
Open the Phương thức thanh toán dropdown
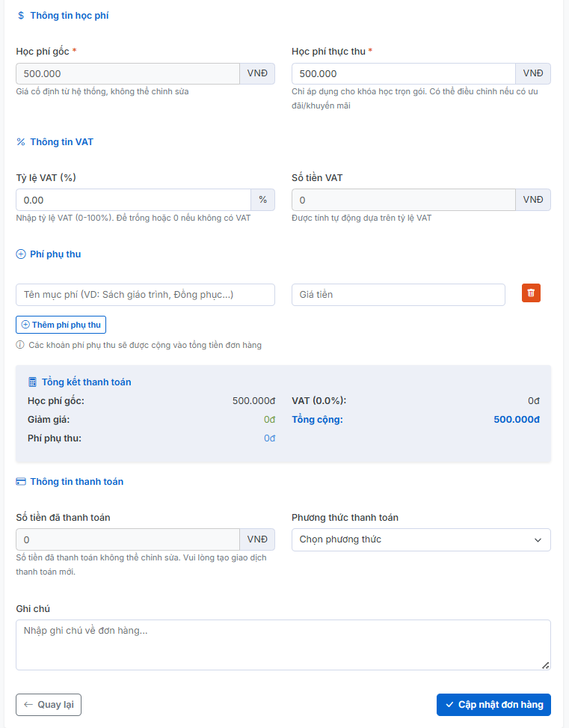pyautogui.click(x=420, y=539)
